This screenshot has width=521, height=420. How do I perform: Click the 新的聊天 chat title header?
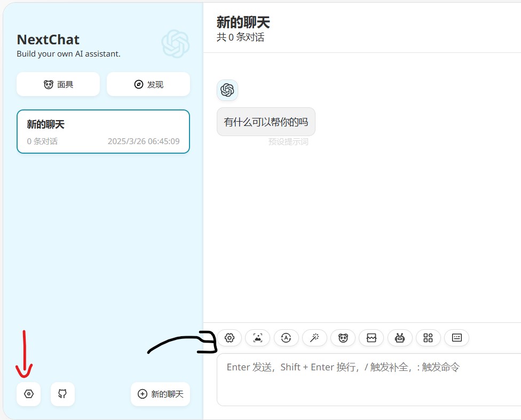coord(243,22)
